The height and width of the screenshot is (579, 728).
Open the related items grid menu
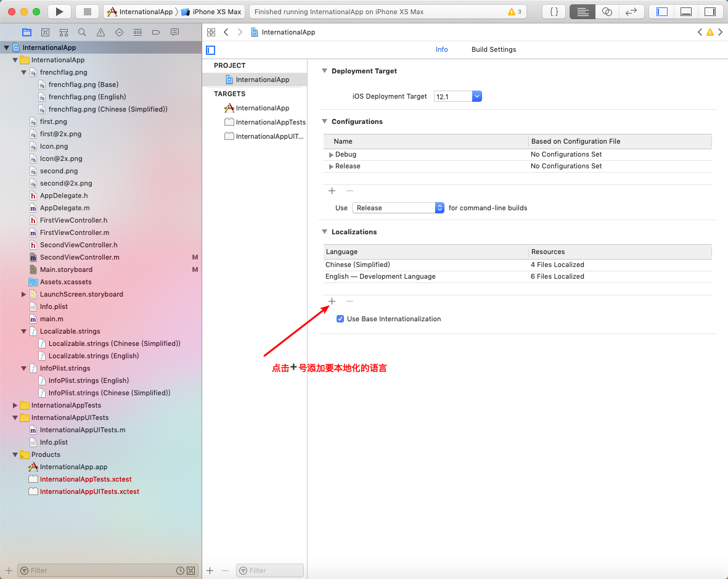pos(211,32)
